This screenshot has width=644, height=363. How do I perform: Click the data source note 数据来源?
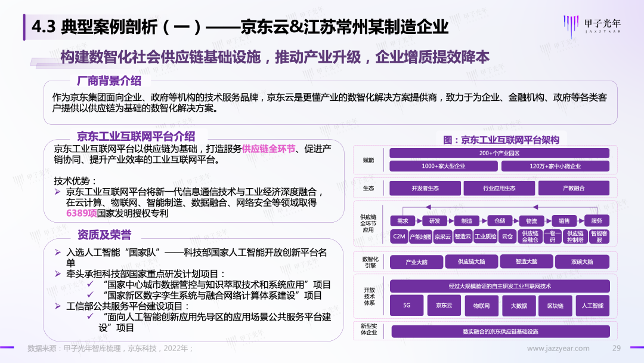tap(110, 348)
